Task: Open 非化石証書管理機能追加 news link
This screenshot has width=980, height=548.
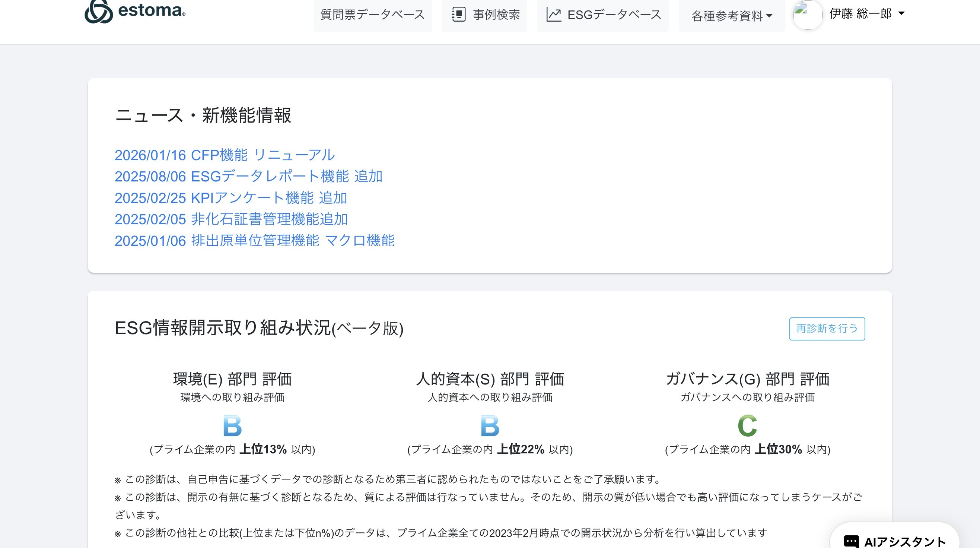Action: (x=231, y=219)
